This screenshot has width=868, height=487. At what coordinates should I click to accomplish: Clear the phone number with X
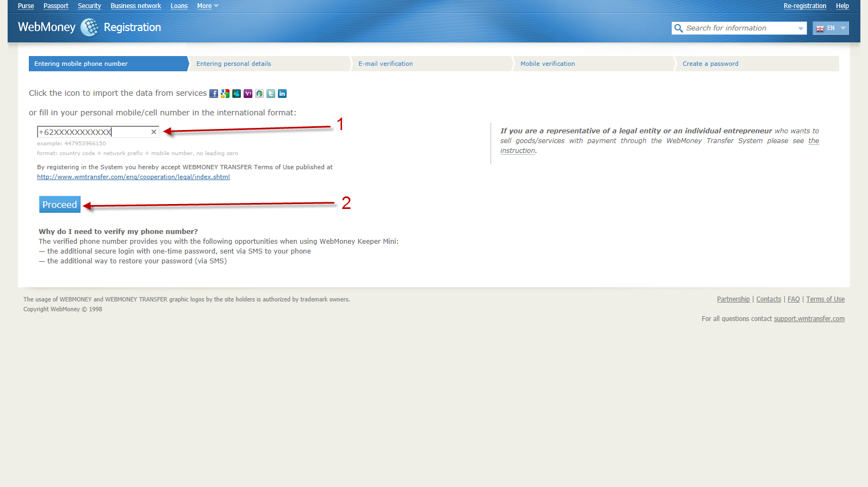pos(154,132)
